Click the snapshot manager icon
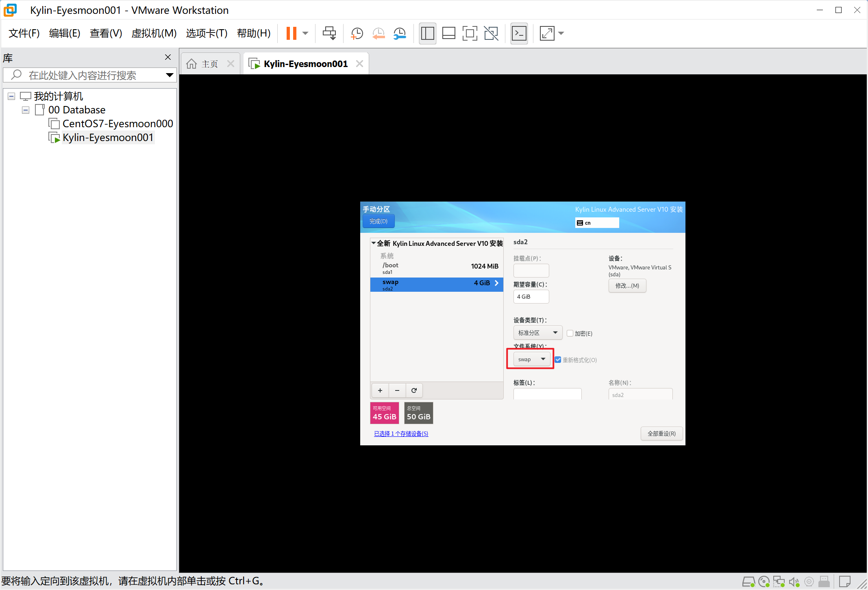Viewport: 868px width, 590px height. [x=400, y=33]
